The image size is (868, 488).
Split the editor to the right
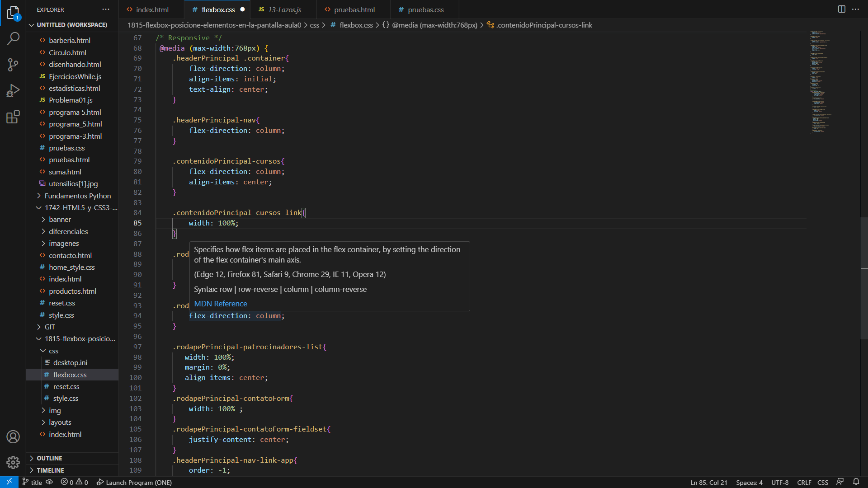click(841, 9)
